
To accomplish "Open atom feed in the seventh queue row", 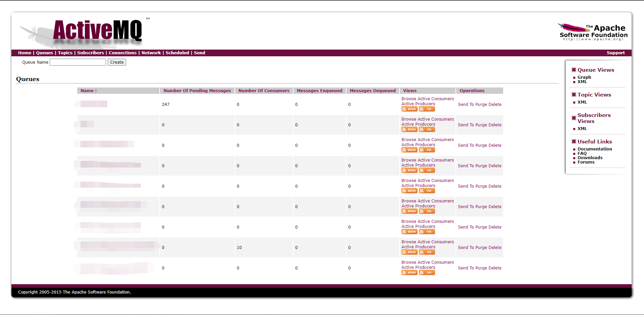I will pyautogui.click(x=410, y=232).
